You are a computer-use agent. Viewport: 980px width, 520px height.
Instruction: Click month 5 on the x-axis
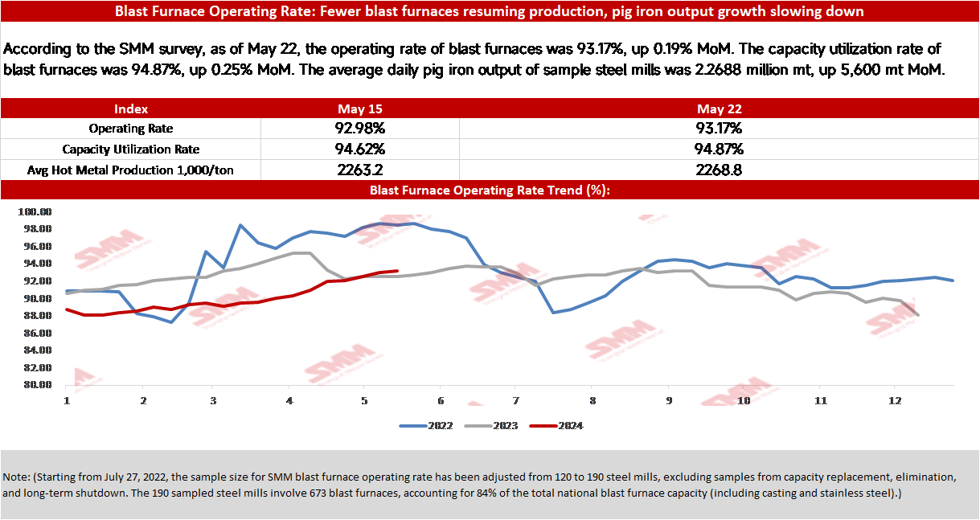[363, 399]
